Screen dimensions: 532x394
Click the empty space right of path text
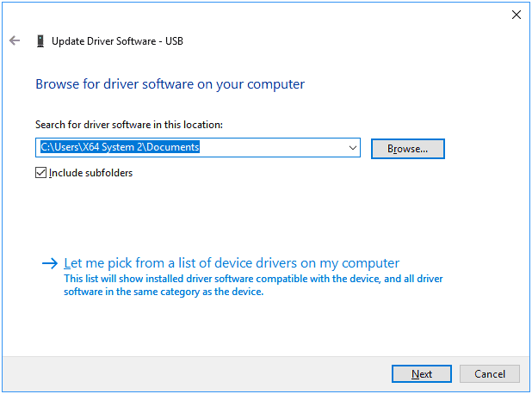click(275, 148)
